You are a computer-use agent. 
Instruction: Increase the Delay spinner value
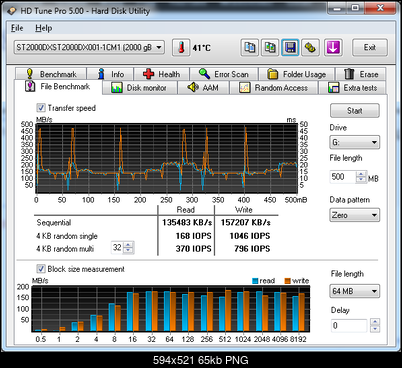tap(375, 322)
